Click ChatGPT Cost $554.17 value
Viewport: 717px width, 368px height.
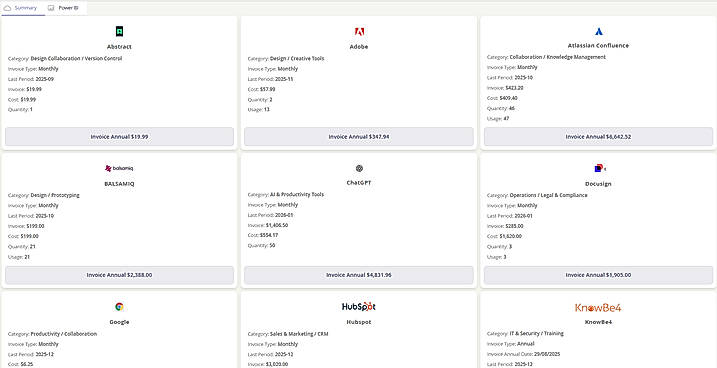point(269,235)
